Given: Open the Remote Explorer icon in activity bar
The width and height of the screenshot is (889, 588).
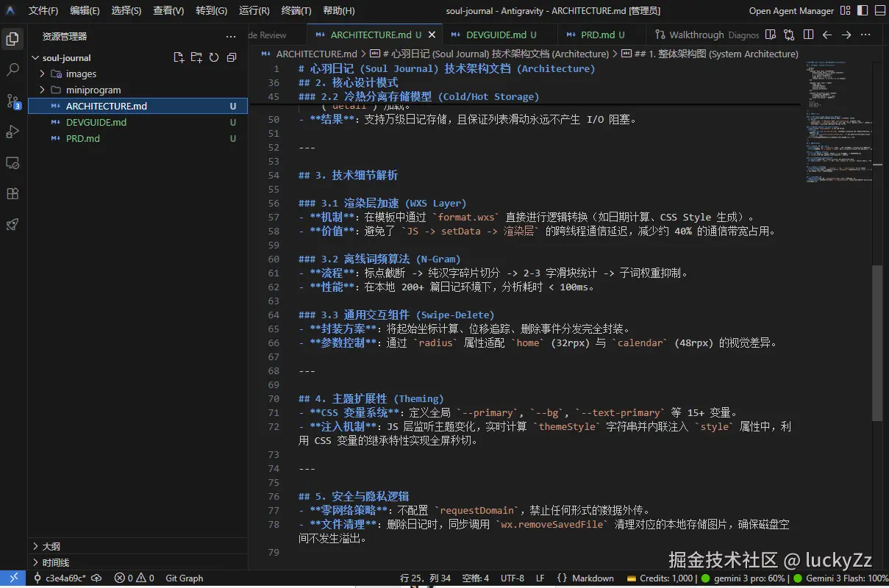Looking at the screenshot, I should [x=13, y=163].
